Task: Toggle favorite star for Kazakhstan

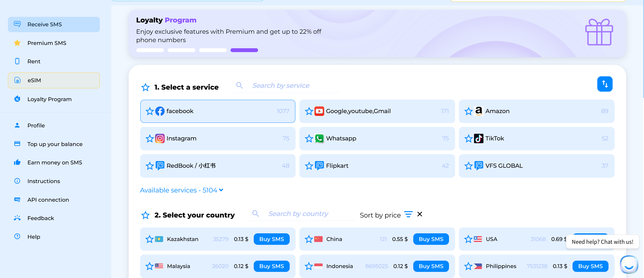Action: tap(149, 239)
